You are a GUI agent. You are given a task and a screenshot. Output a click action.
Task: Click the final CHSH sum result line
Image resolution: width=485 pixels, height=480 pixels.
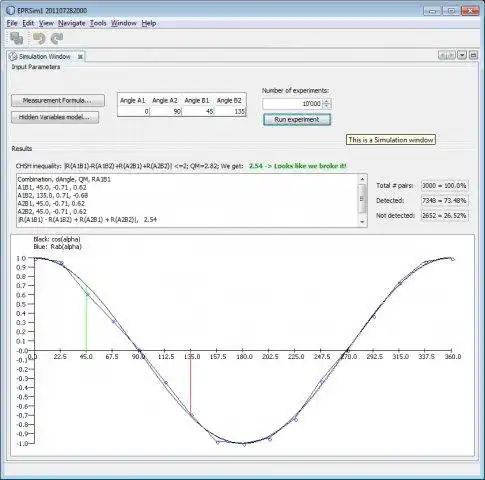click(x=87, y=220)
